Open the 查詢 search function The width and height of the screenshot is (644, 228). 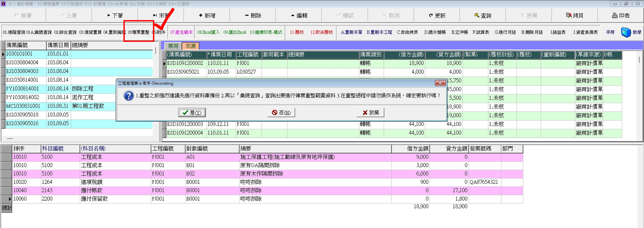pos(483,16)
